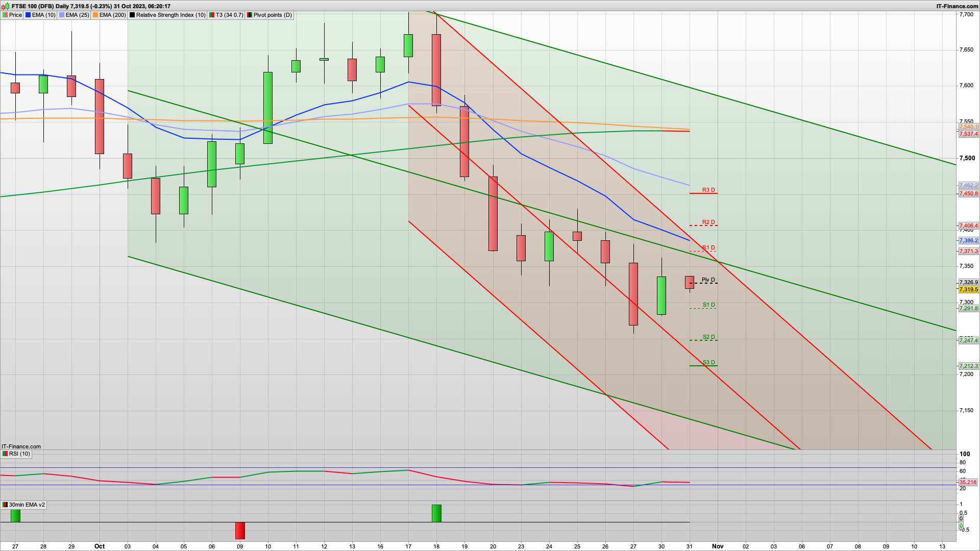Click the RSI (10) panel label
Screen dimensions: 980x551
click(x=16, y=454)
